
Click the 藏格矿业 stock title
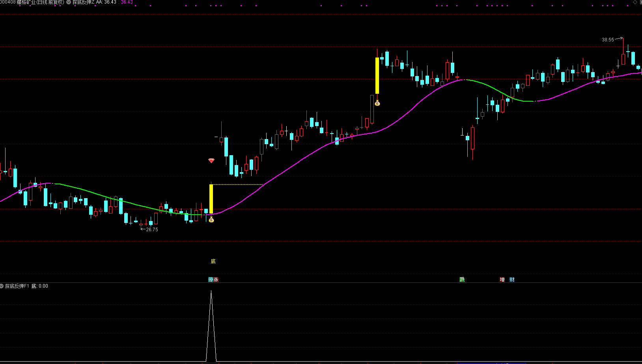pyautogui.click(x=26, y=2)
